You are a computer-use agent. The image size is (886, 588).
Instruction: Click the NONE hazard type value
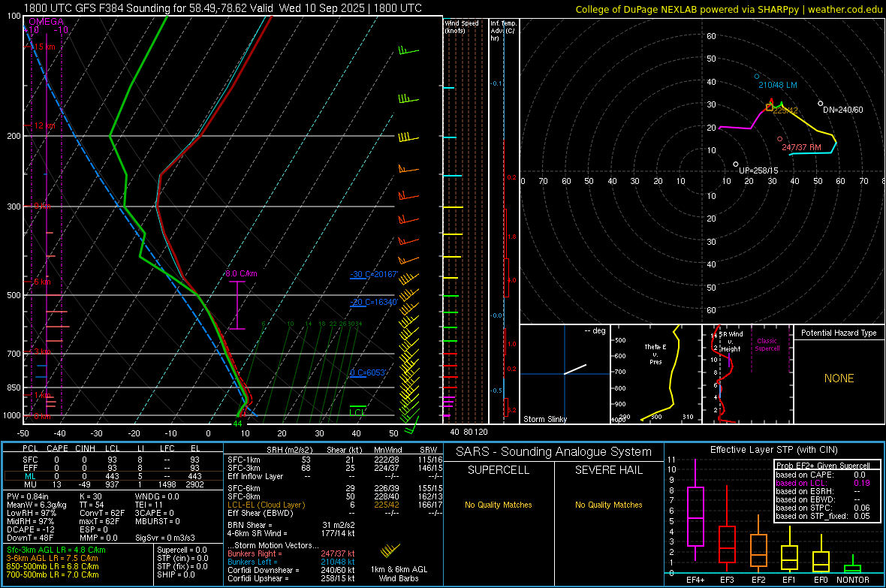coord(839,378)
